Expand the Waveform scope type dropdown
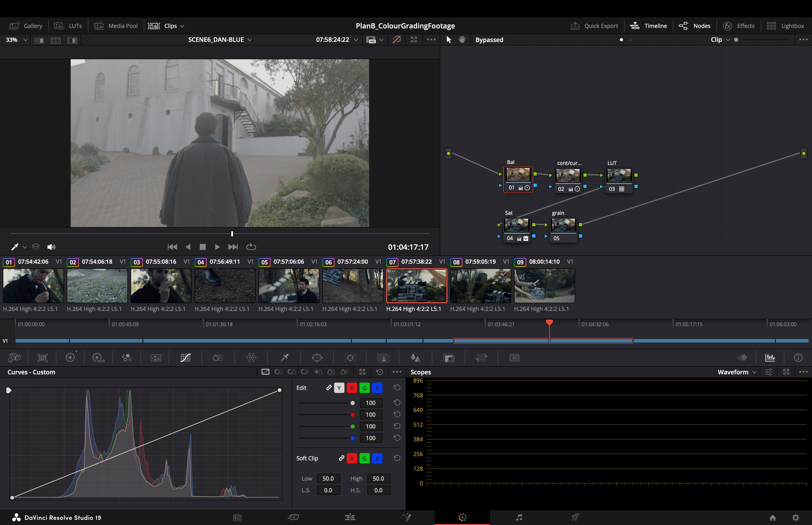Viewport: 812px width, 525px height. 737,372
